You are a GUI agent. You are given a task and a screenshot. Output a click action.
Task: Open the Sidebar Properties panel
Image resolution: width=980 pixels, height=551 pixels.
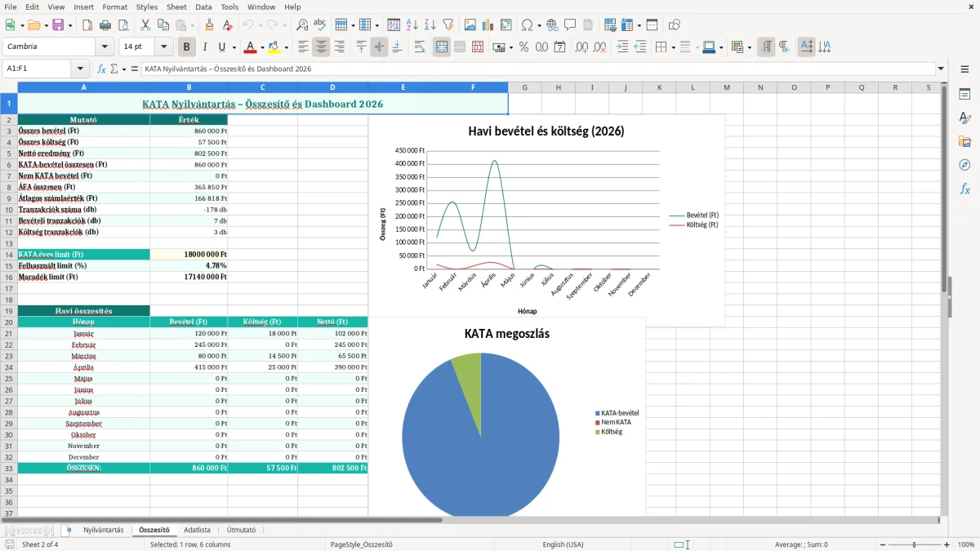click(x=964, y=94)
